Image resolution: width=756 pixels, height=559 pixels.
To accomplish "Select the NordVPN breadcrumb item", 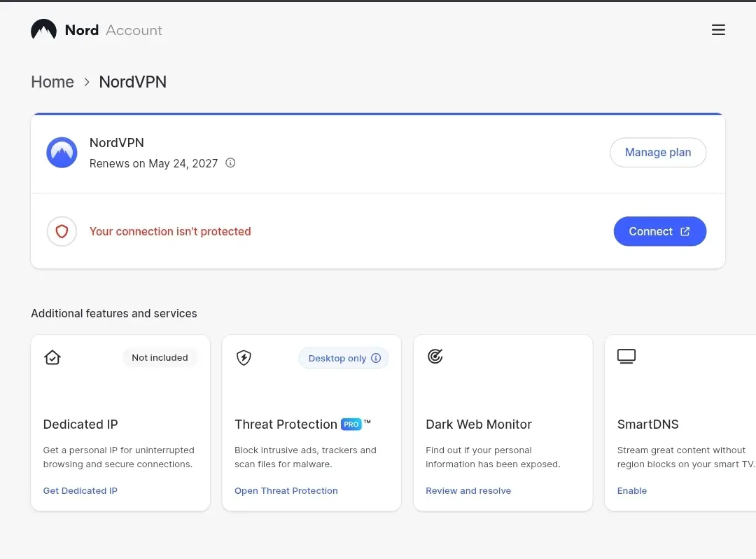I will 132,82.
